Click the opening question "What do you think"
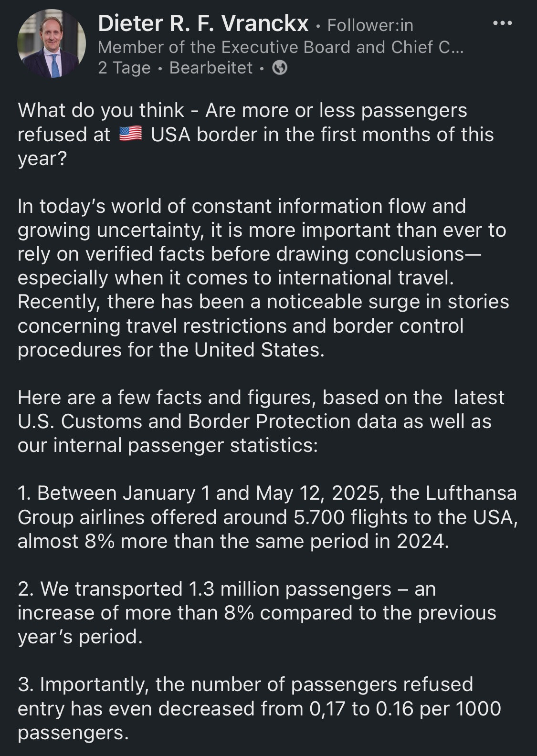The width and height of the screenshot is (537, 756). click(101, 110)
